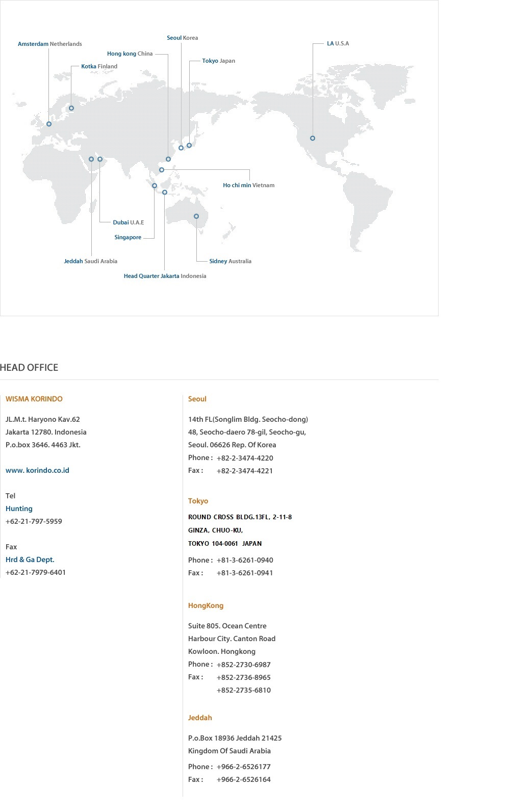510x812 pixels.
Task: Select the Tokyo office heading
Action: coord(198,501)
